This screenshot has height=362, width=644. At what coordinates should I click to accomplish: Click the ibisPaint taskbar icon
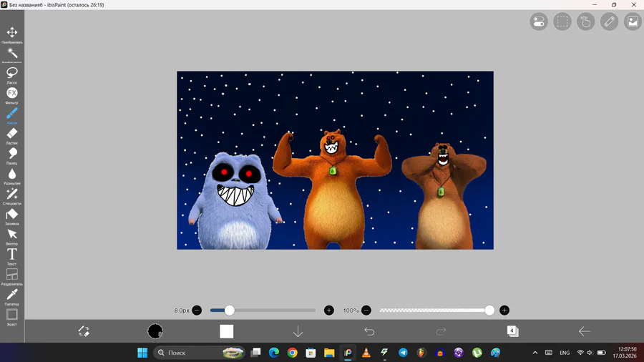point(348,353)
